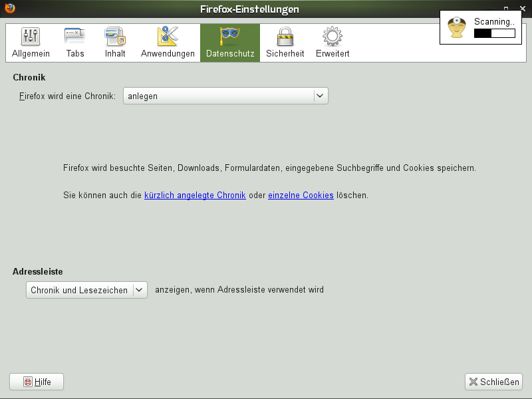Follow the 'kürzlich angelegte Chronik' link
Viewport: 532px width, 399px height.
coord(195,196)
